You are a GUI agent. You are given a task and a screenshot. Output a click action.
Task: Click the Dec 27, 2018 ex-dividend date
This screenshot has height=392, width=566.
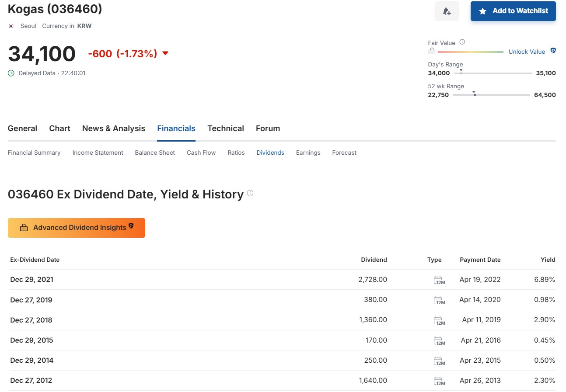31,320
